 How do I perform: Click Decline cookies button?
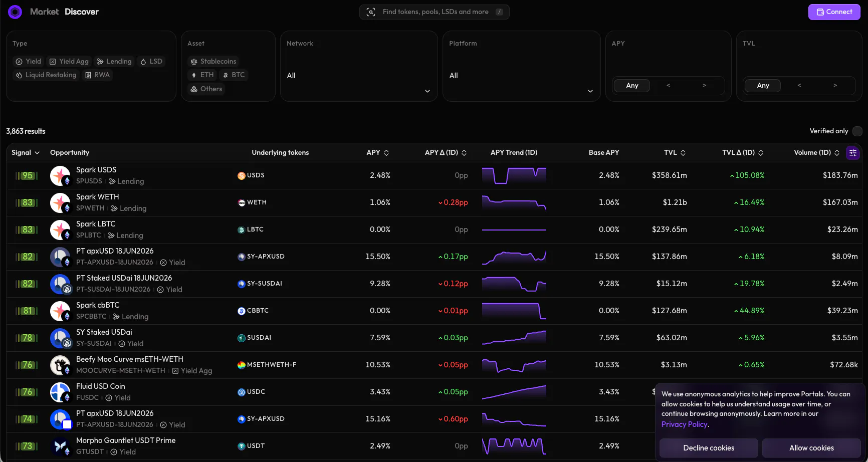click(x=709, y=448)
